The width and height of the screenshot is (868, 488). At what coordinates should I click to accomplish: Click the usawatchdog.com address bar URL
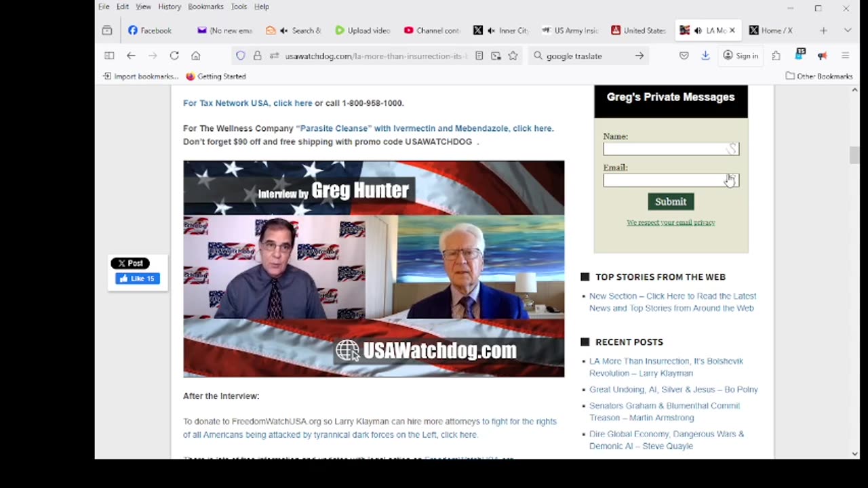(x=376, y=56)
